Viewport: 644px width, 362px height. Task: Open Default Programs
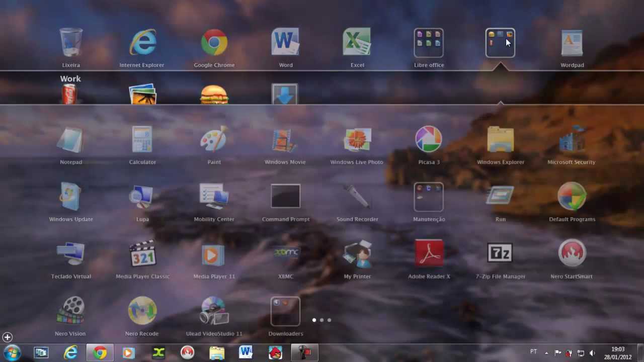[572, 197]
